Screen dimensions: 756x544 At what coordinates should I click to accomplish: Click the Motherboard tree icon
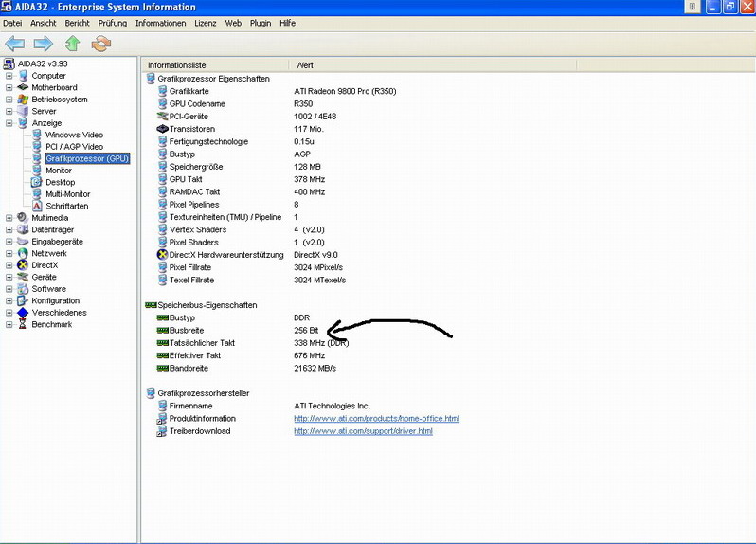(23, 87)
